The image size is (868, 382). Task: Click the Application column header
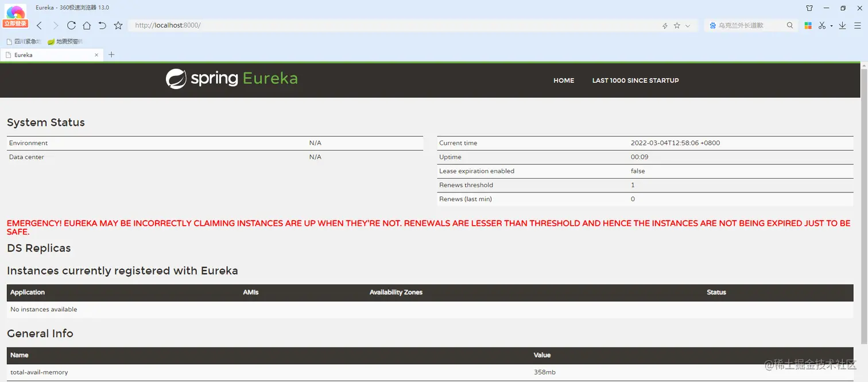(28, 292)
